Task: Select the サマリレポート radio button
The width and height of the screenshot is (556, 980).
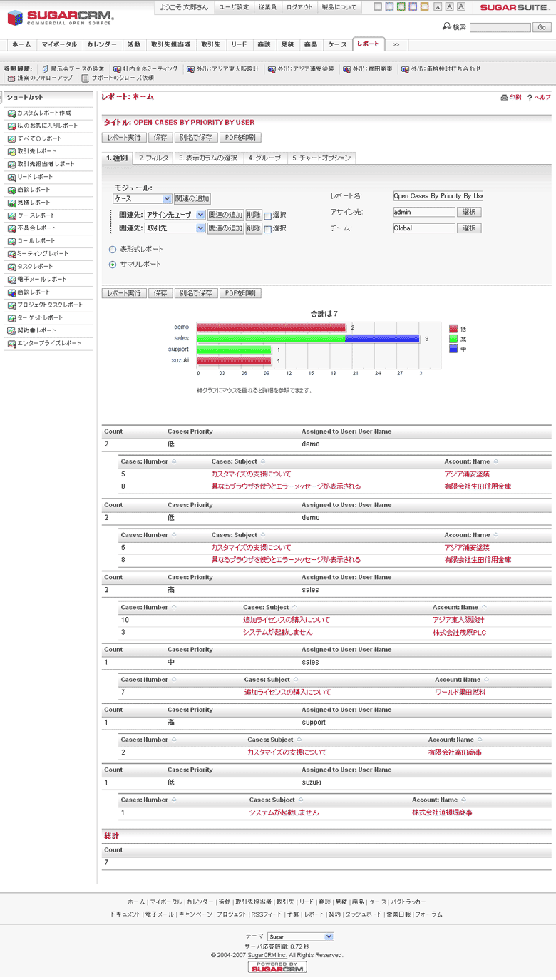Action: click(x=113, y=265)
